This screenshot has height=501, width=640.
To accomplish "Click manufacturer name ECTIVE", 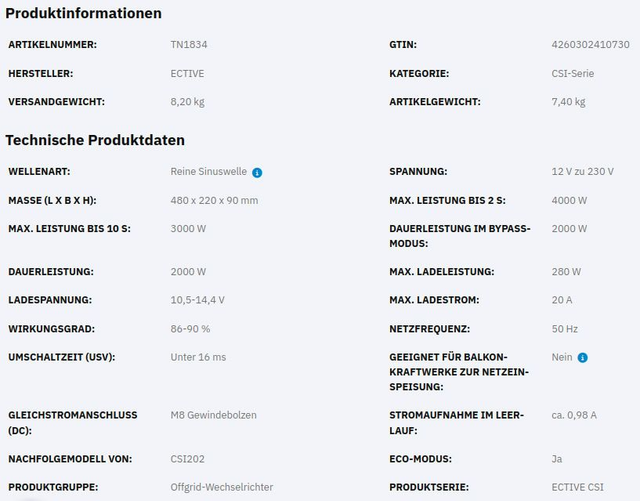I will pos(187,73).
